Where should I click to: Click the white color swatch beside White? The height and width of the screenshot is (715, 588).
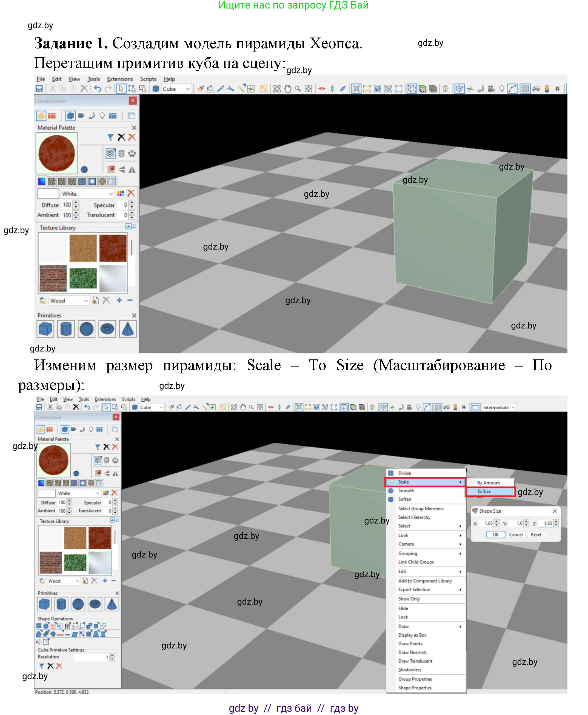tap(48, 194)
